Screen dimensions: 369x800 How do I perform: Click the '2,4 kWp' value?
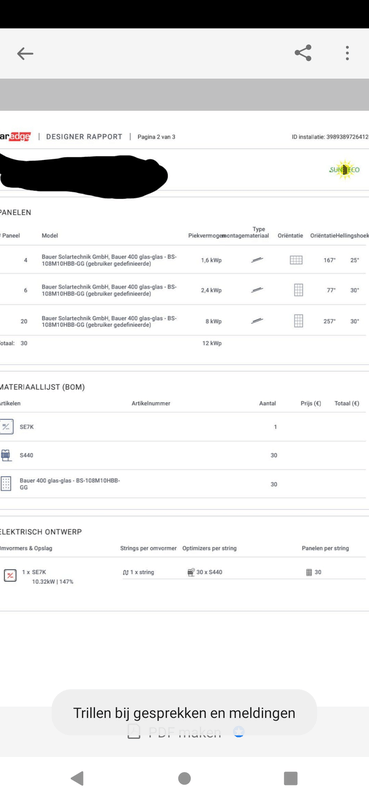pos(211,290)
